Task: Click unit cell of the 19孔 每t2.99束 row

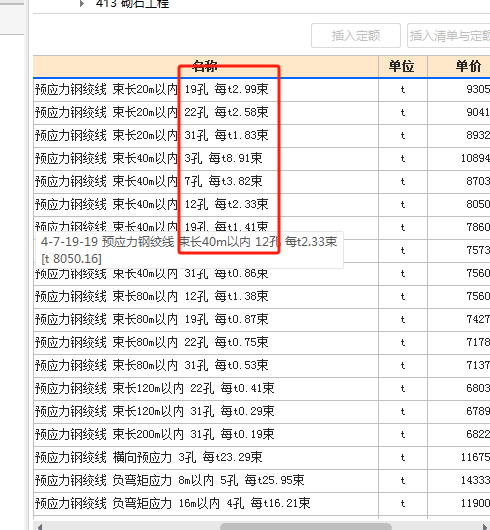Action: click(x=403, y=90)
